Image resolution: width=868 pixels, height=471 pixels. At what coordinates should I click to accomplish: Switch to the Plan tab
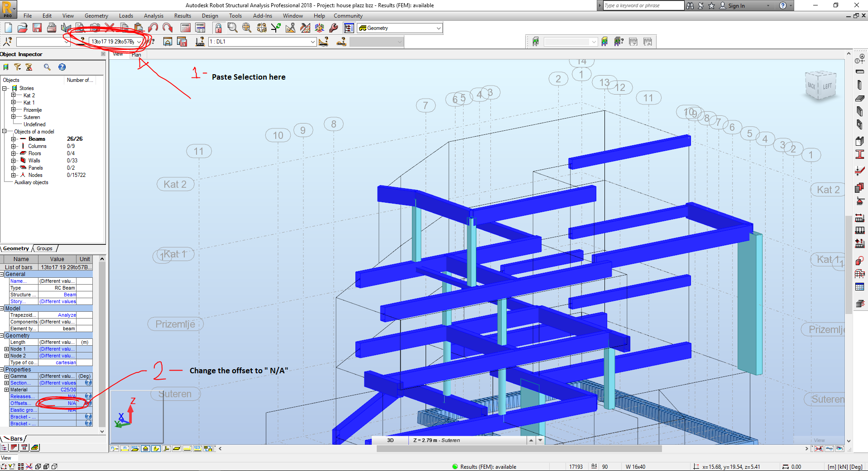pos(137,54)
